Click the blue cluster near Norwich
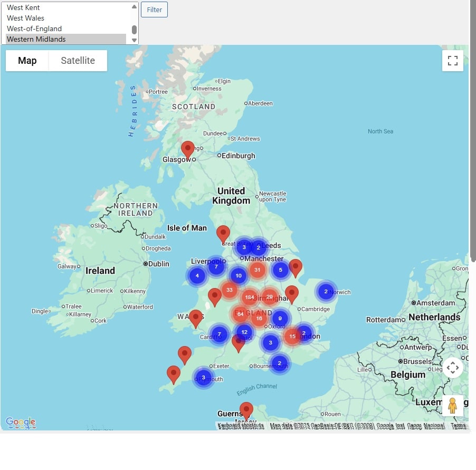The image size is (476, 470). pyautogui.click(x=326, y=292)
